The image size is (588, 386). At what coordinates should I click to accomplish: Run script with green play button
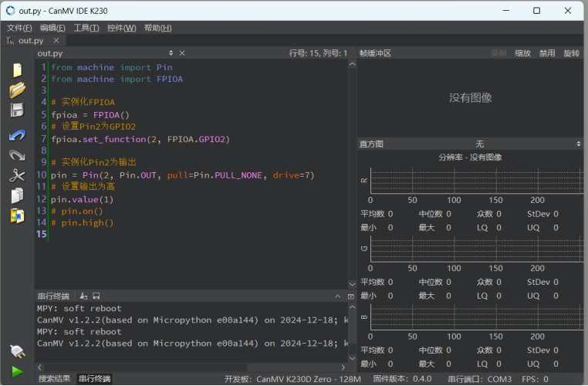tap(17, 372)
